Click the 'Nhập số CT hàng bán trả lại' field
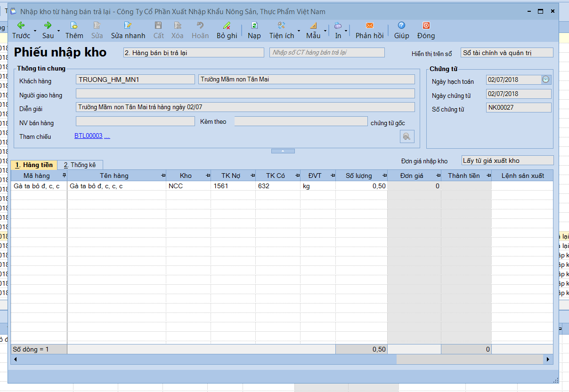Viewport: 569px width, 392px height. [x=327, y=53]
